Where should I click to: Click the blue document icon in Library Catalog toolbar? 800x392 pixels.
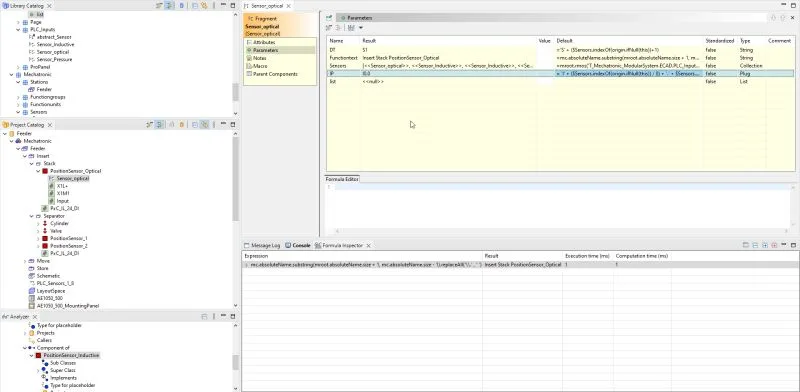coord(182,6)
